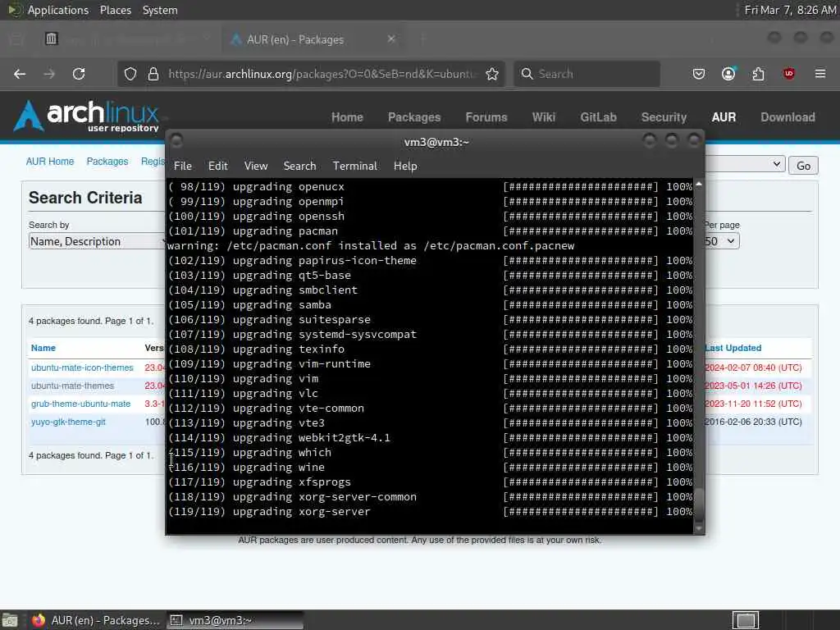Viewport: 840px width, 630px height.
Task: Close the AUR (en) - Packages tab
Action: pyautogui.click(x=391, y=39)
